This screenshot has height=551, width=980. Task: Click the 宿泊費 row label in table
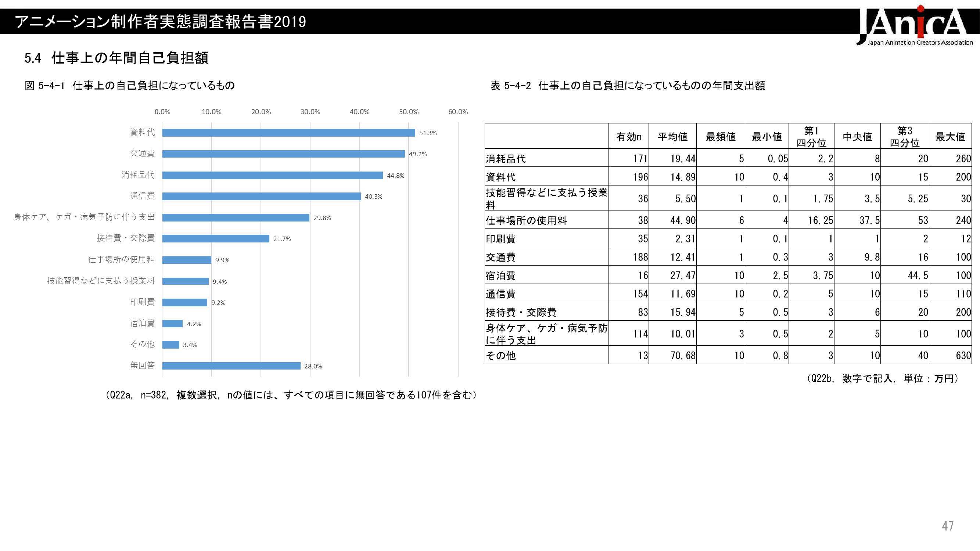click(x=500, y=275)
